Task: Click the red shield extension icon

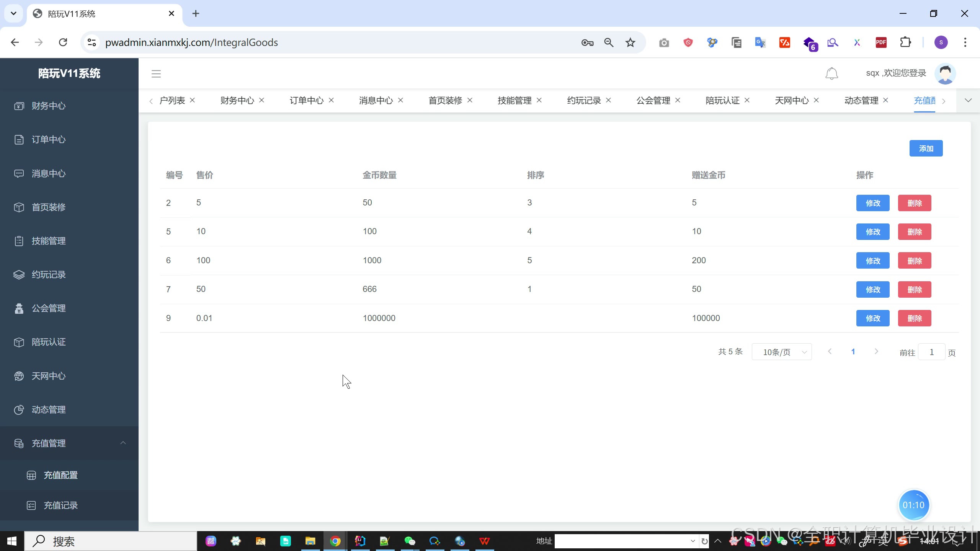Action: coord(688,42)
